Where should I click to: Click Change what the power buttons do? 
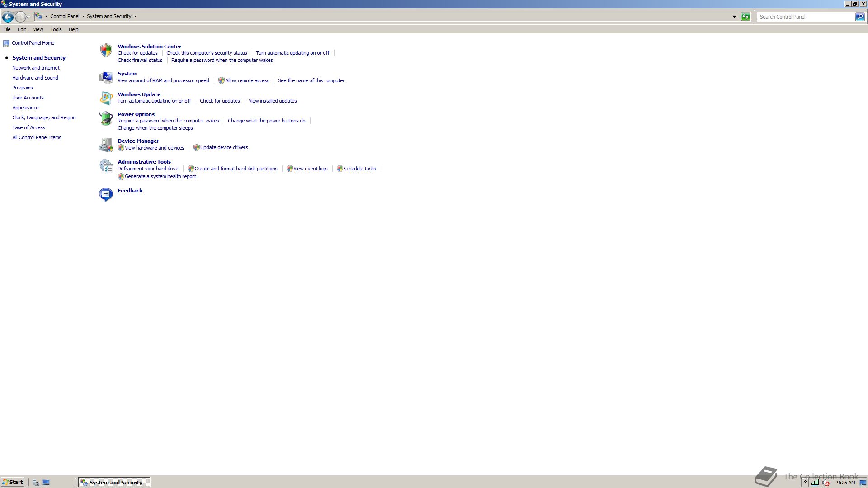point(267,121)
